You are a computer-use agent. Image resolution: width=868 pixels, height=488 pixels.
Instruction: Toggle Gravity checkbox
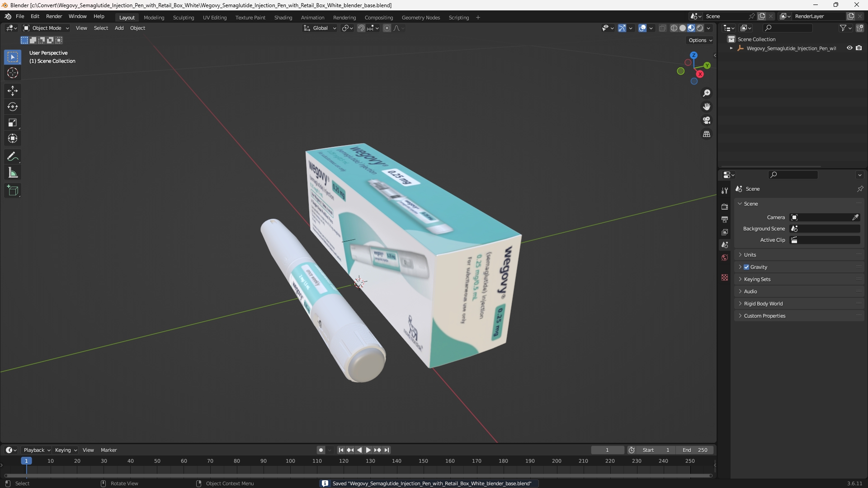tap(746, 267)
